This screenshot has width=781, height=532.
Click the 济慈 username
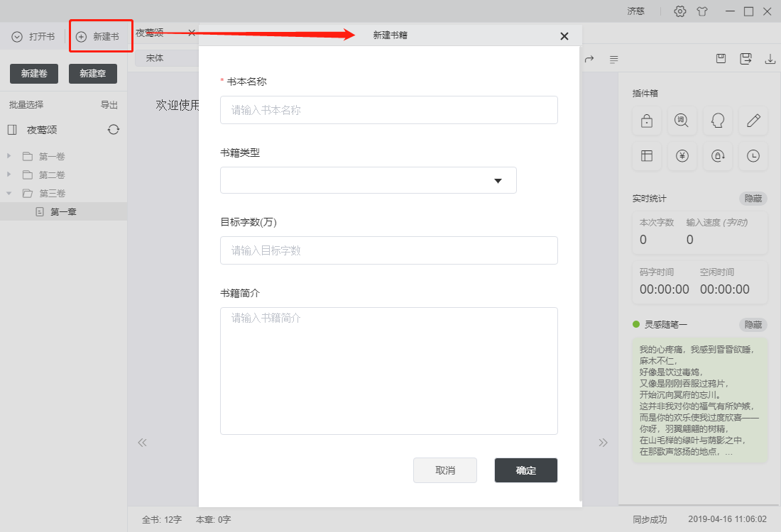coord(636,11)
